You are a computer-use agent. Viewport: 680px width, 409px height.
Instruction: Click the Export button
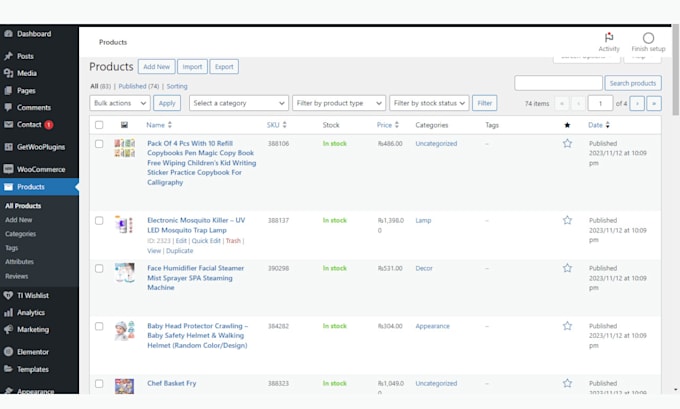coord(224,66)
